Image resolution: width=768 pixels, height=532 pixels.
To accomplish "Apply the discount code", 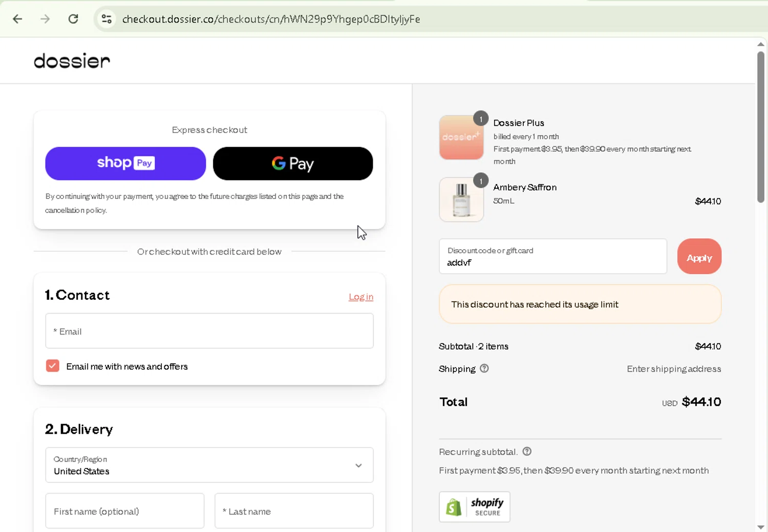I will pos(699,257).
